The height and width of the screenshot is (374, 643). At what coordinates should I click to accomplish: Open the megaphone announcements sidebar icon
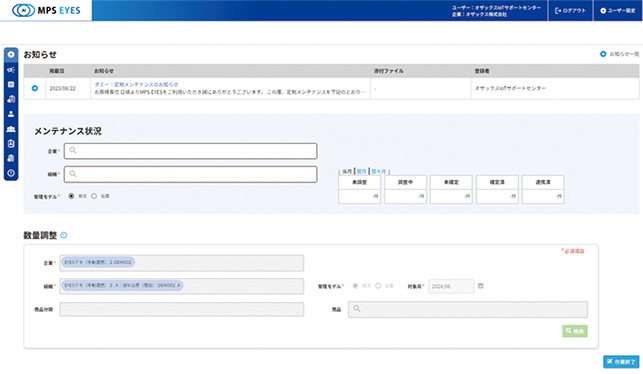click(x=11, y=70)
